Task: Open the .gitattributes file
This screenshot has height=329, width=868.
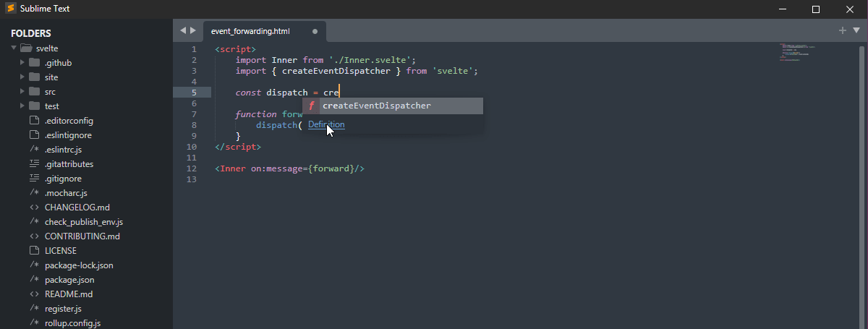Action: click(x=69, y=164)
